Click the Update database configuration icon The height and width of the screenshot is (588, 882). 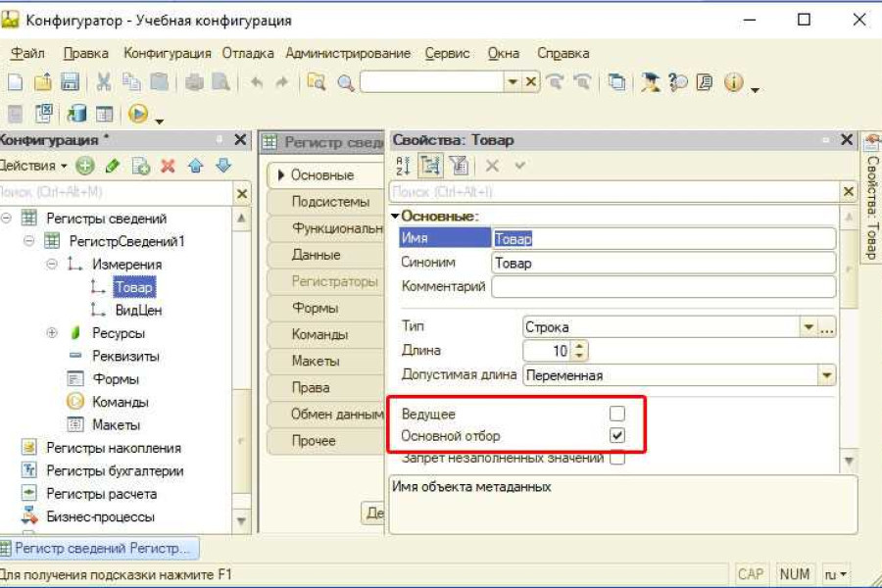click(76, 114)
